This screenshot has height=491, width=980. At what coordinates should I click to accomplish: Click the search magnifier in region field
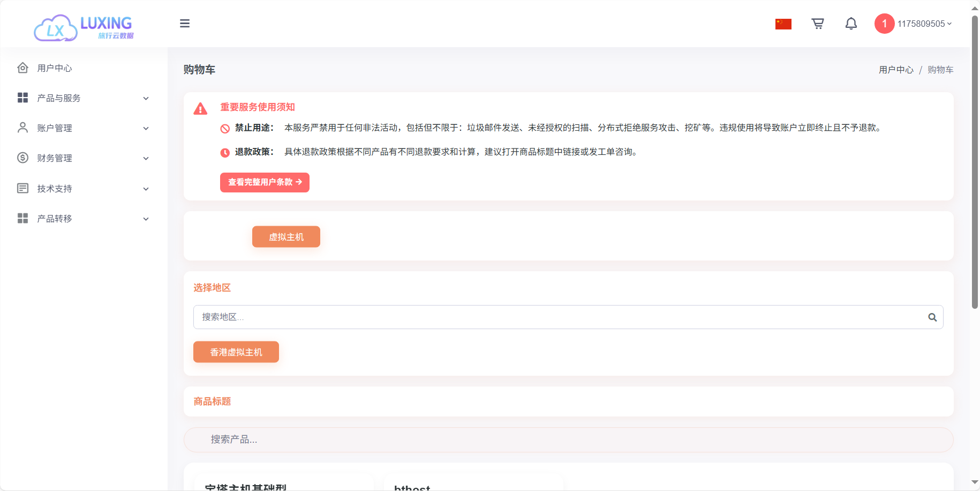[x=932, y=317]
